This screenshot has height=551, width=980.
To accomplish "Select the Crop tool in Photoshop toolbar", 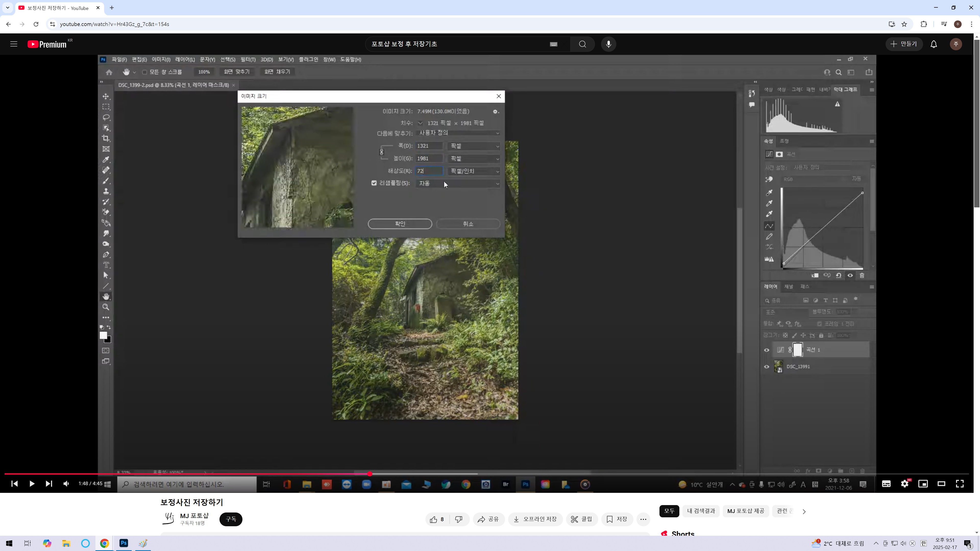I will [x=106, y=139].
